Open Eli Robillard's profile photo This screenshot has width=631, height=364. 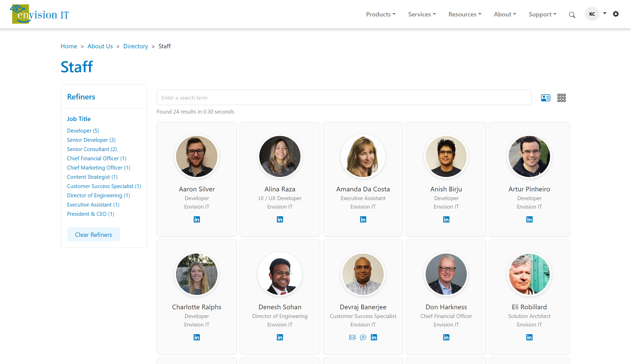point(529,274)
